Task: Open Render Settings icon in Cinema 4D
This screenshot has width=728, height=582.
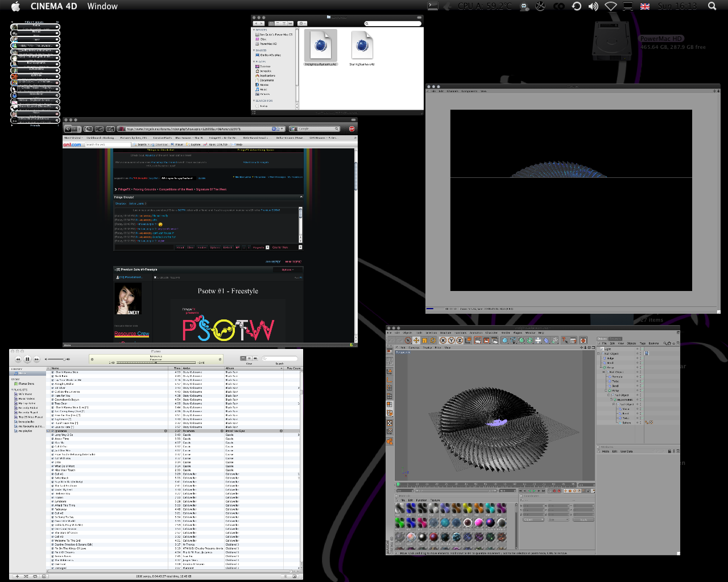Action: [494, 340]
